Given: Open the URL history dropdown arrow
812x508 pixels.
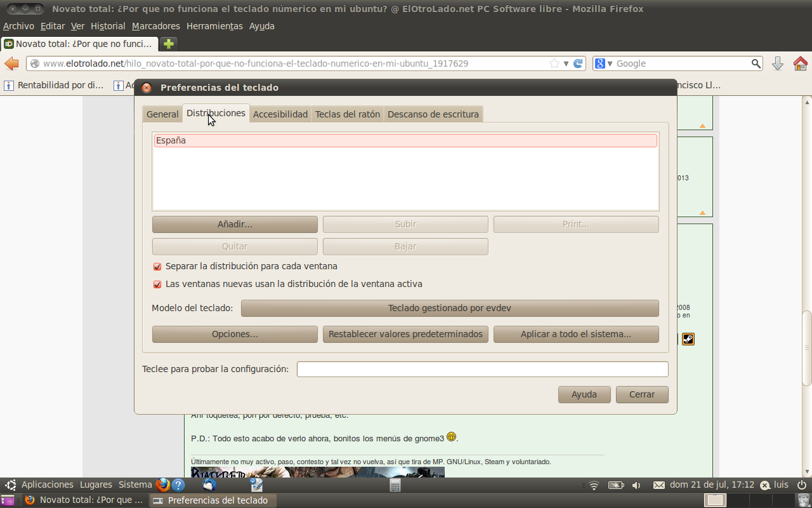Looking at the screenshot, I should (566, 63).
